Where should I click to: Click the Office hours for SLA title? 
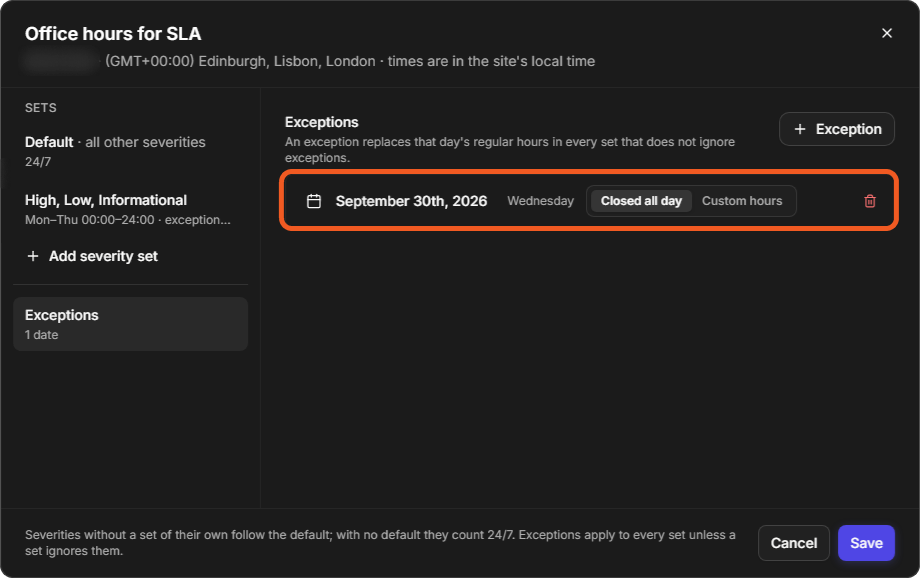click(113, 33)
